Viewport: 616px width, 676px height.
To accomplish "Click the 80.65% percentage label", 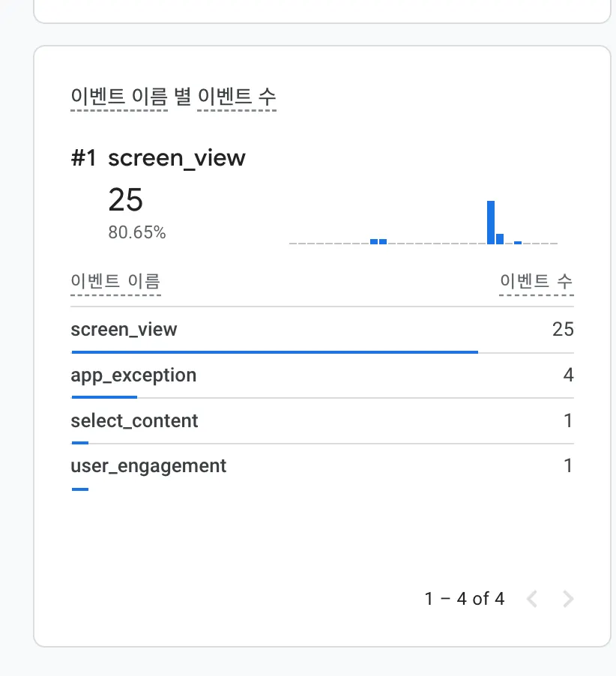I will click(x=137, y=233).
